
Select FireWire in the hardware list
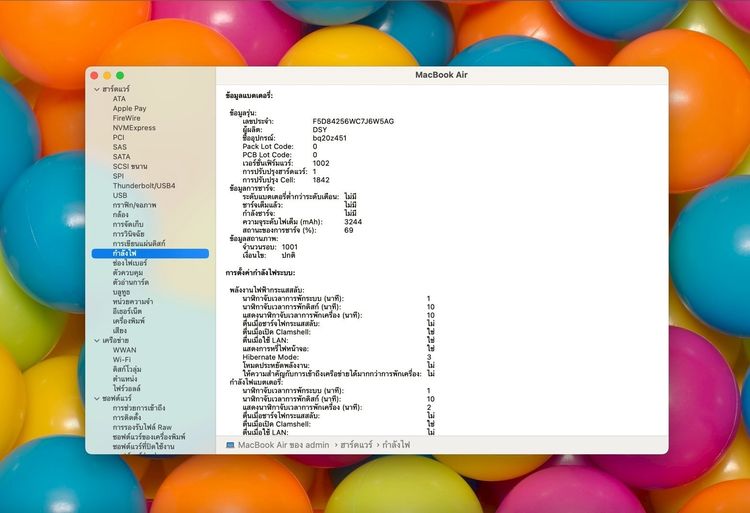coord(126,118)
